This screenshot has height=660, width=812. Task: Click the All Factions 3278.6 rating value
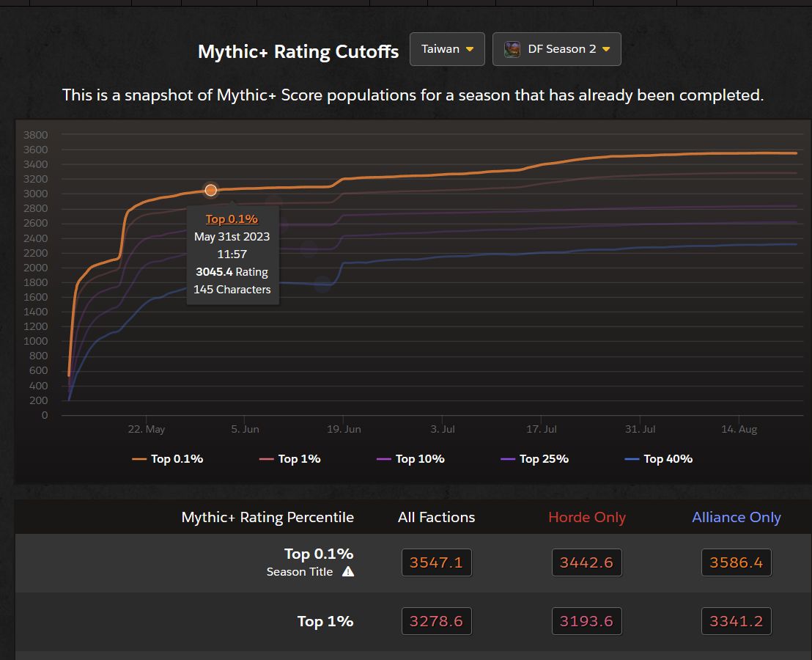click(436, 621)
